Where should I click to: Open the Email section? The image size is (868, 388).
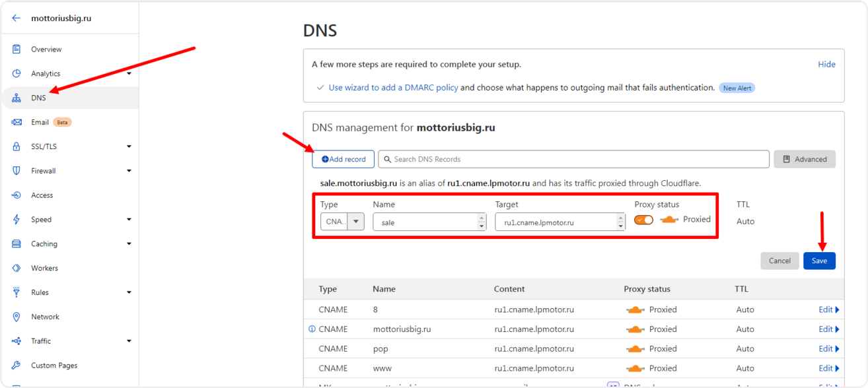40,122
